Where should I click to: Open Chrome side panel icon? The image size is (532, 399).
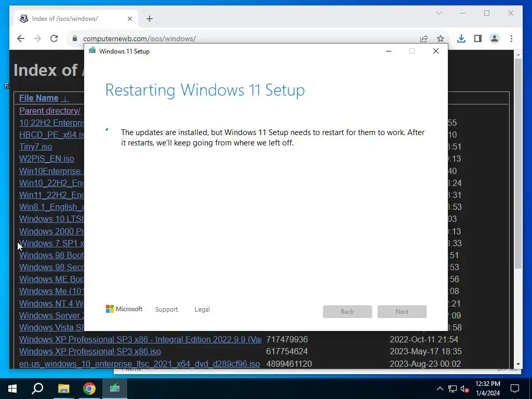478,38
